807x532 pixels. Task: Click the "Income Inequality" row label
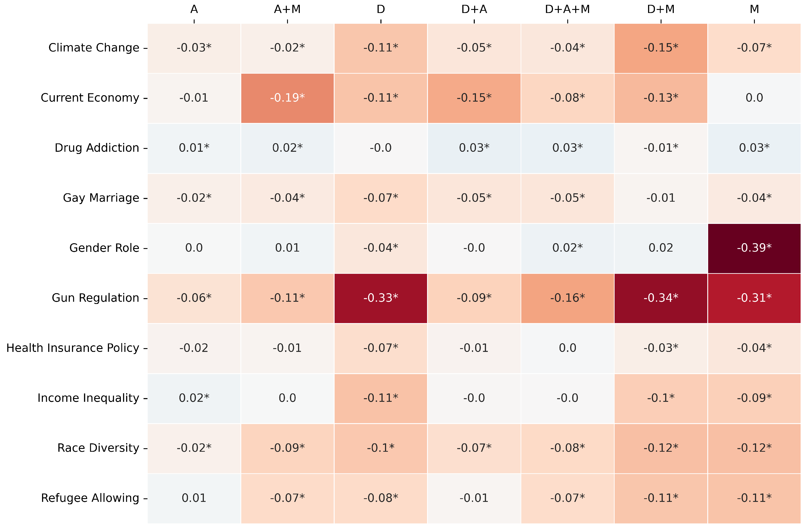(x=88, y=398)
